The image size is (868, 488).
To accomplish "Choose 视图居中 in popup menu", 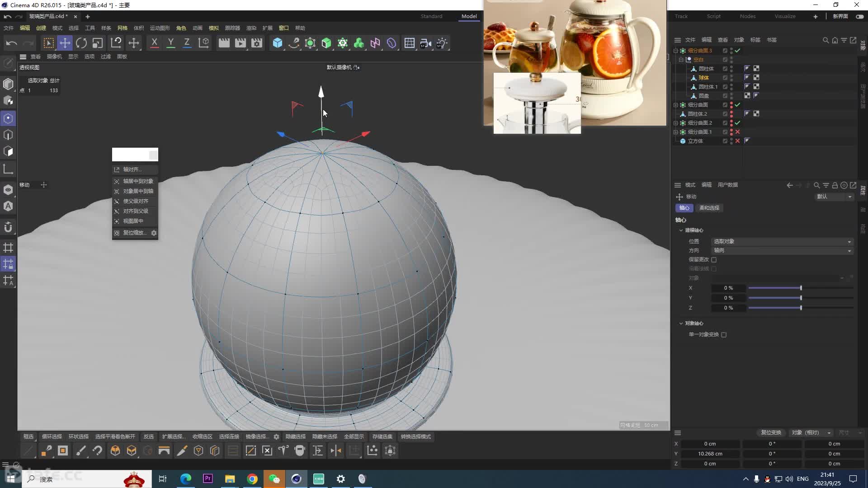I will [135, 221].
